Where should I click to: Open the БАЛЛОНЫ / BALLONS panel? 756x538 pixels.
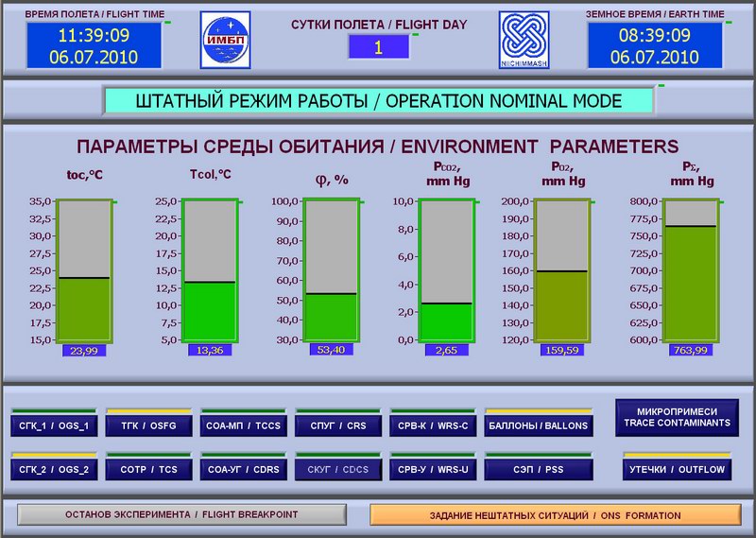point(539,425)
